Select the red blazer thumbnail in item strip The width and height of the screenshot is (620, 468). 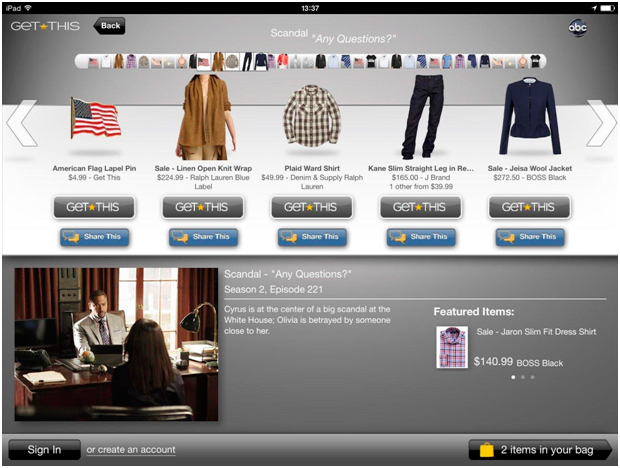tap(282, 62)
